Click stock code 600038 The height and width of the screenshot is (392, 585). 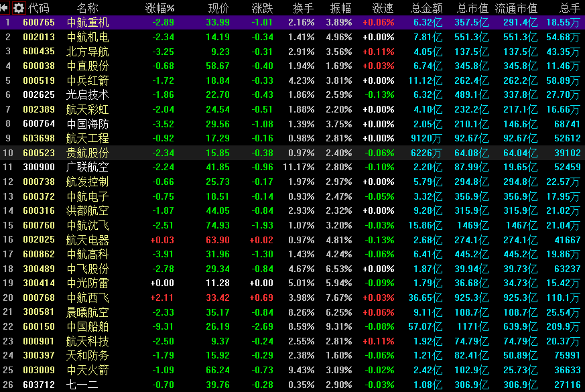(39, 66)
